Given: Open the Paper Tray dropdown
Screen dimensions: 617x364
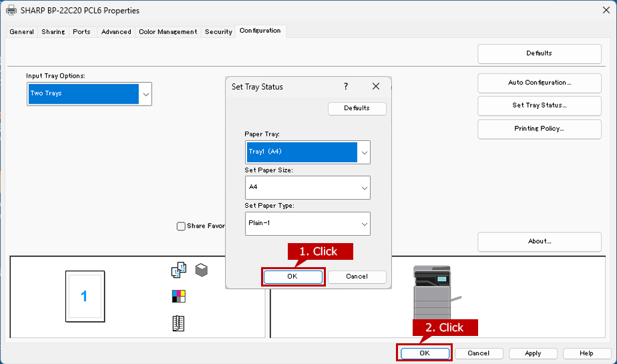Looking at the screenshot, I should pyautogui.click(x=307, y=152).
